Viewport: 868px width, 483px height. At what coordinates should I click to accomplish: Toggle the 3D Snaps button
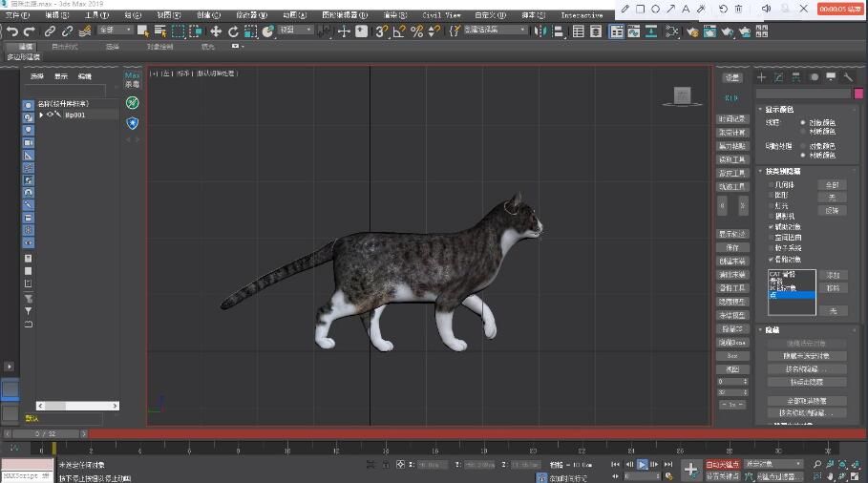coord(381,31)
